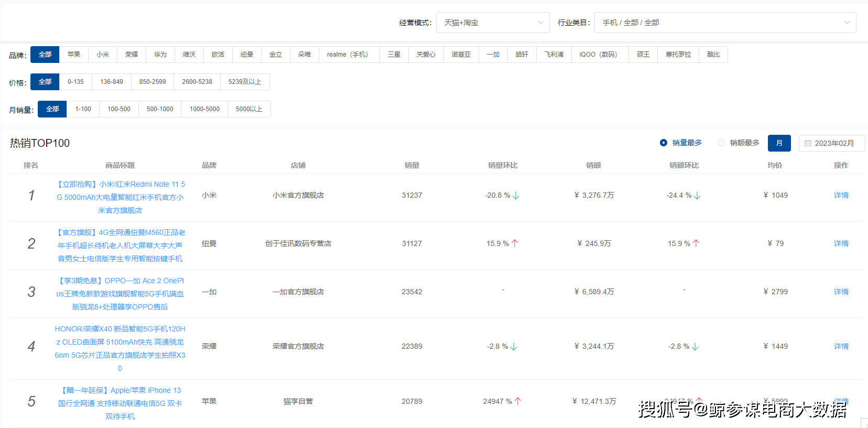
Task: Click sales amount ¥ 6,589.4万
Action: (x=594, y=292)
